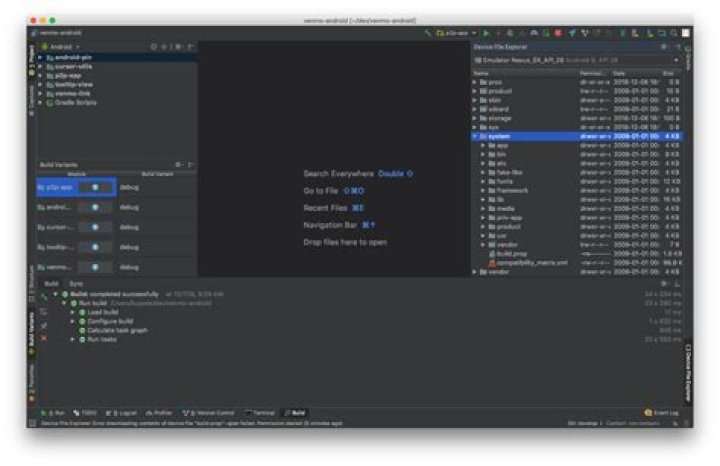This screenshot has height=466, width=720.
Task: Expand the Configure build node
Action: tap(73, 321)
